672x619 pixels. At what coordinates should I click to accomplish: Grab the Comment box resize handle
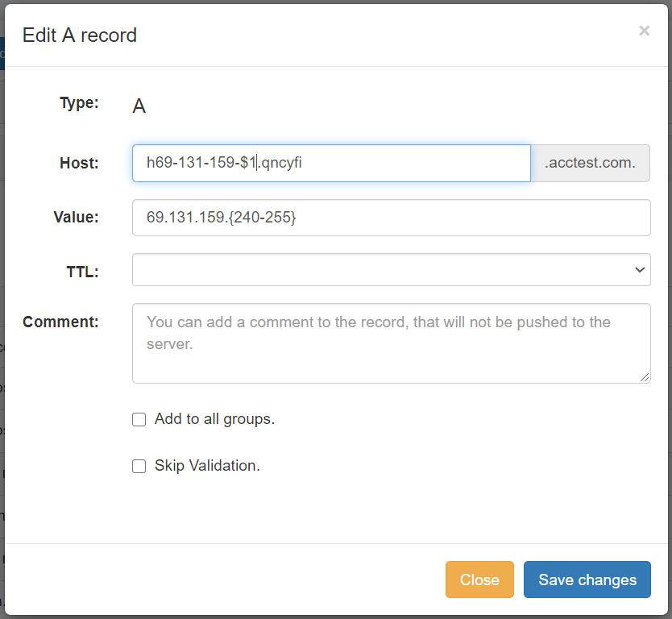point(645,378)
